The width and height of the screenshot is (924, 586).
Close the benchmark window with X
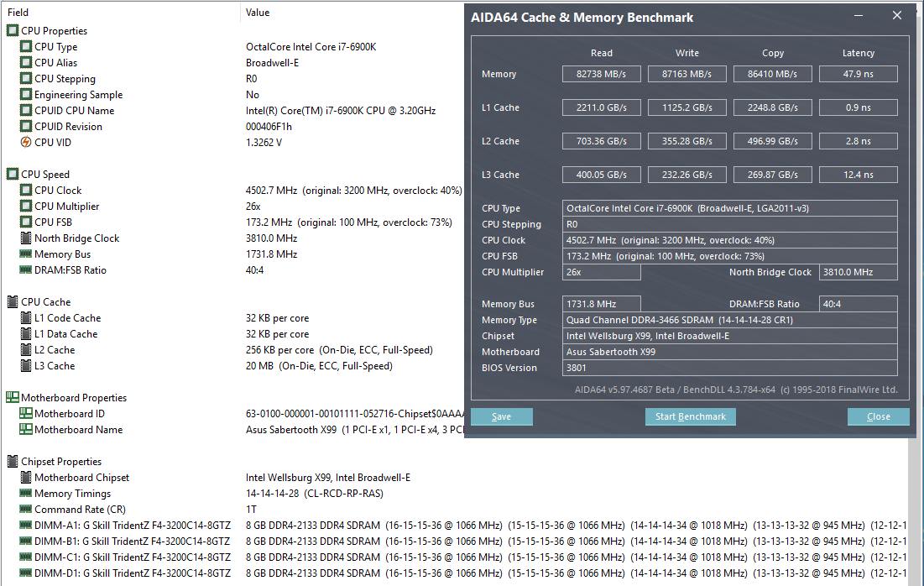(x=897, y=16)
